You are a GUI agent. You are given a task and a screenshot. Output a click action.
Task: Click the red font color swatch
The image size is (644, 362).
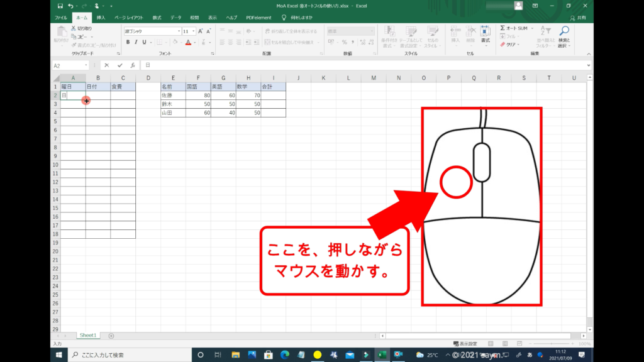click(187, 42)
